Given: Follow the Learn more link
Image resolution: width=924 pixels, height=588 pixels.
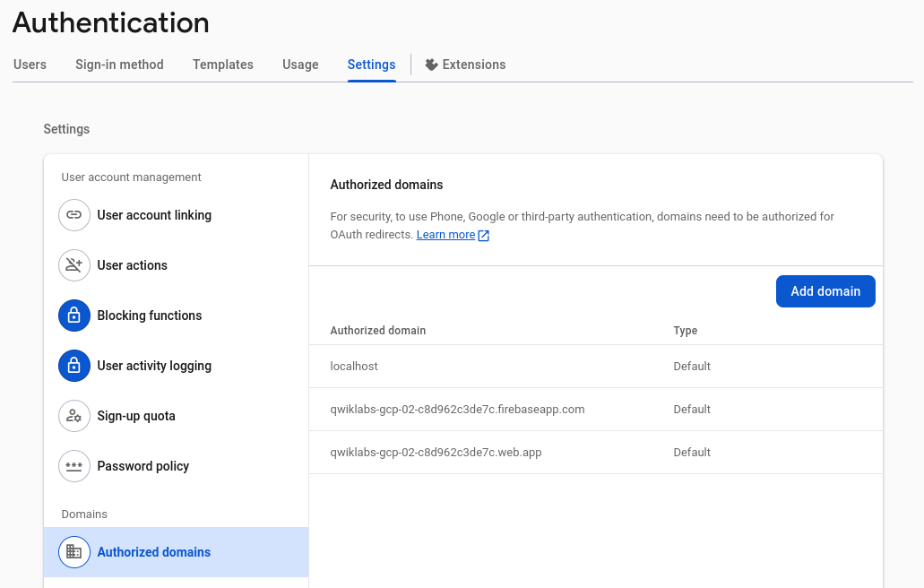Looking at the screenshot, I should coord(445,235).
